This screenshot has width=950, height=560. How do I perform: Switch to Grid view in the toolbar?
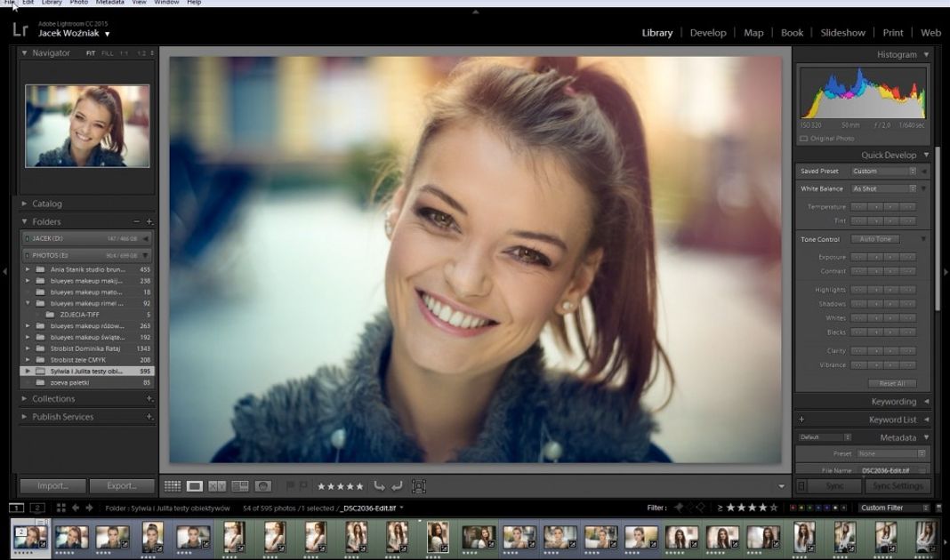[x=173, y=486]
